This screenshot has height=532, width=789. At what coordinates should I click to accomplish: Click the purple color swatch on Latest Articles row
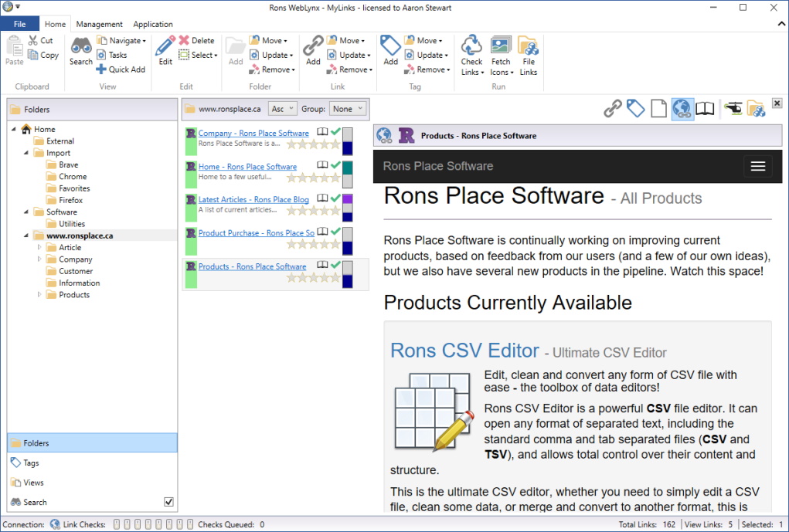[347, 200]
